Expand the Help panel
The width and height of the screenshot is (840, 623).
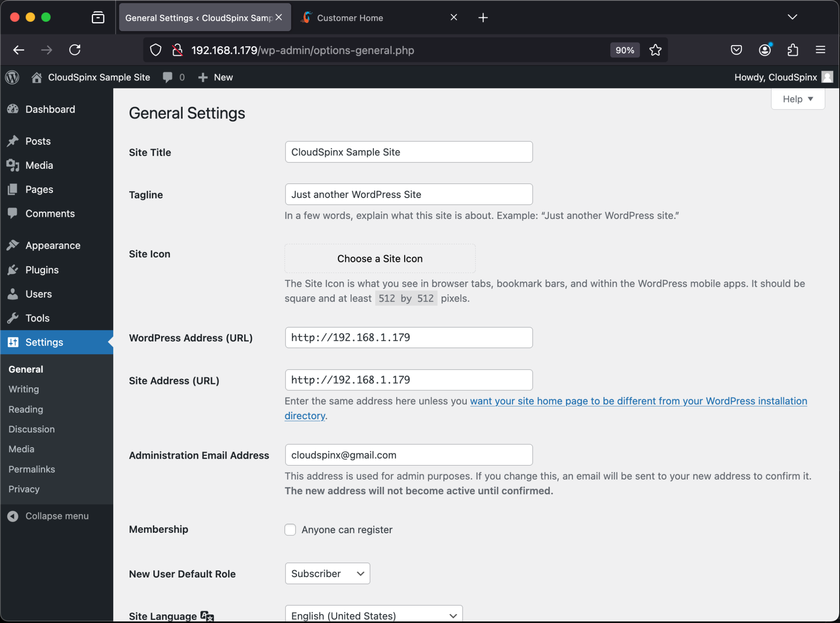[x=797, y=99]
